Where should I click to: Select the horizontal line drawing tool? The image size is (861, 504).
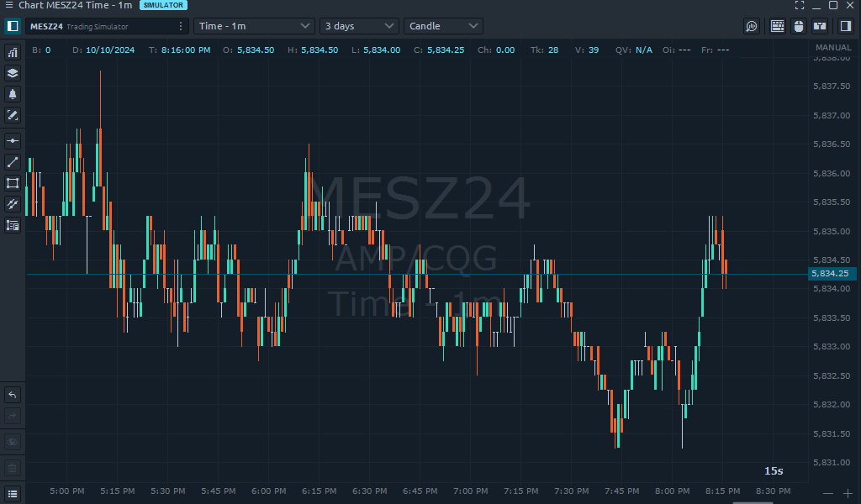13,141
